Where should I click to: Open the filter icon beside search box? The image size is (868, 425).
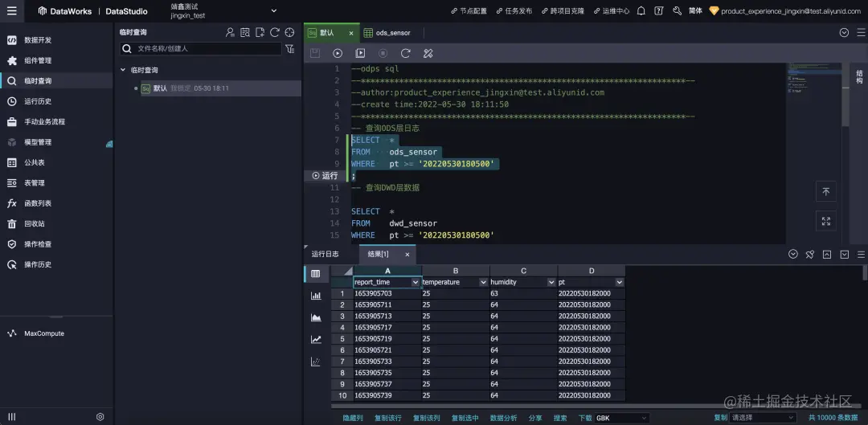click(x=289, y=49)
